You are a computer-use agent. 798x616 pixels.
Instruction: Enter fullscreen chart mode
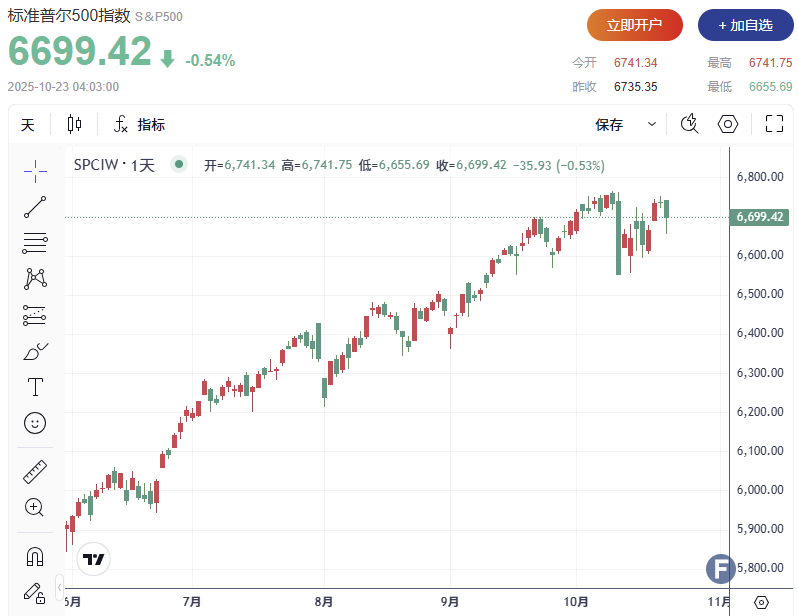point(773,124)
